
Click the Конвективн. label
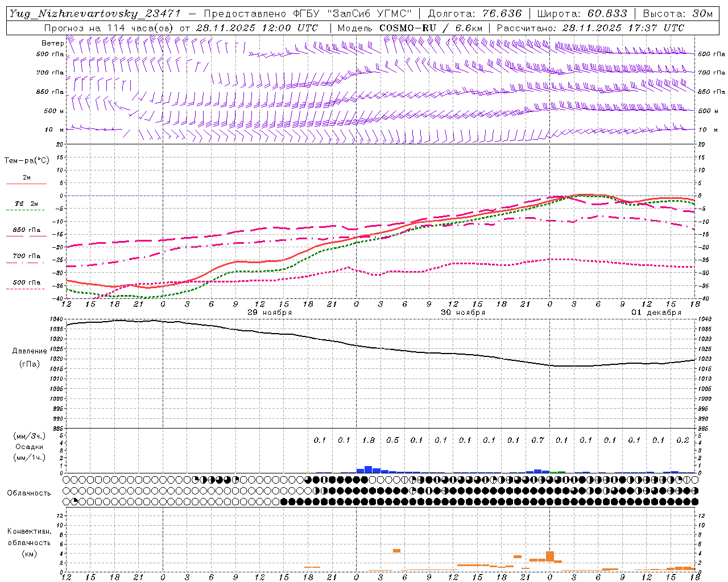[30, 531]
